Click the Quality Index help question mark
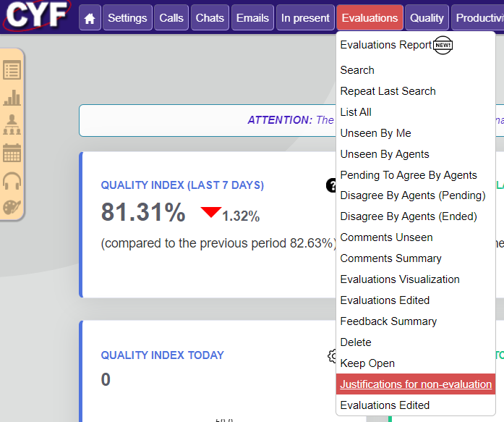Image resolution: width=504 pixels, height=422 pixels. (332, 186)
